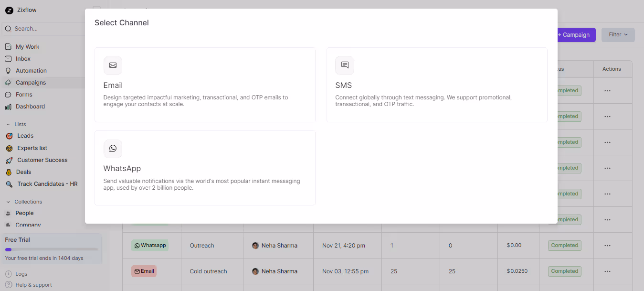Click the Deals money bag icon
The width and height of the screenshot is (644, 291).
tap(9, 172)
